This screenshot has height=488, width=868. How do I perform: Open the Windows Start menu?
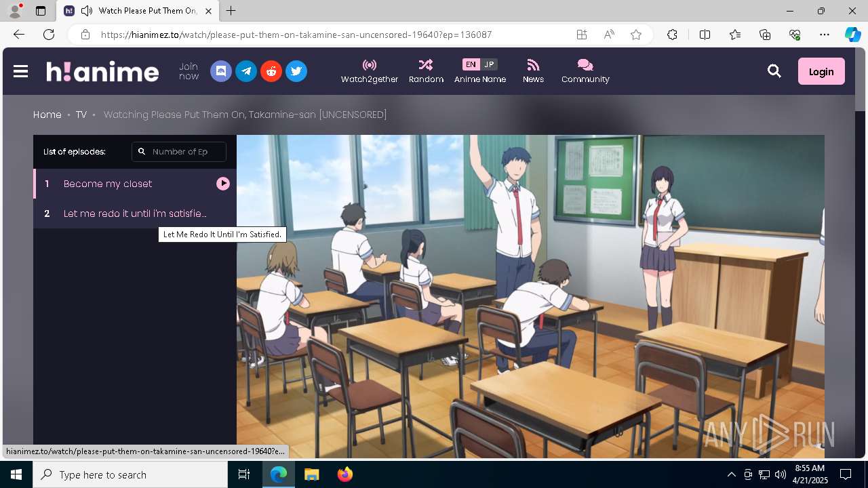[16, 474]
